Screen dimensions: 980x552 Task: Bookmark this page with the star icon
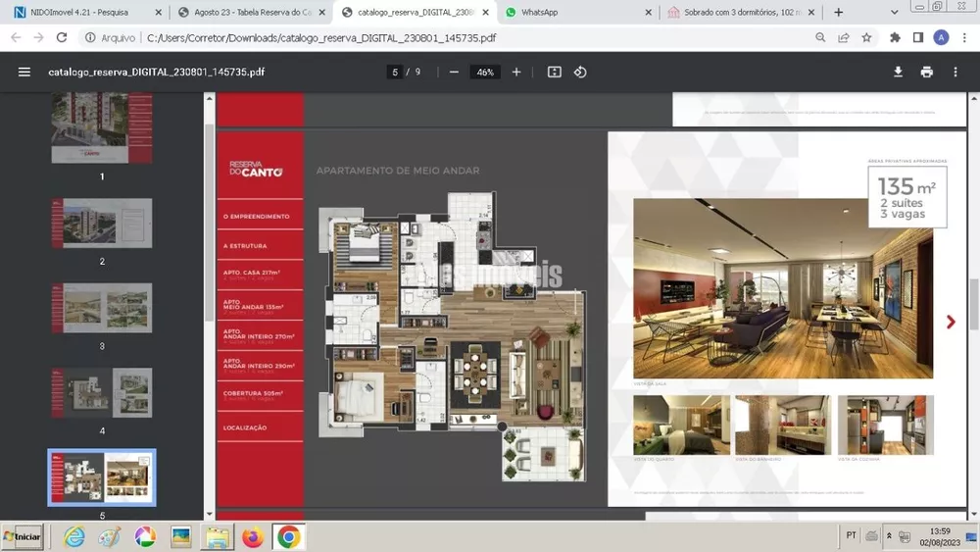(866, 37)
